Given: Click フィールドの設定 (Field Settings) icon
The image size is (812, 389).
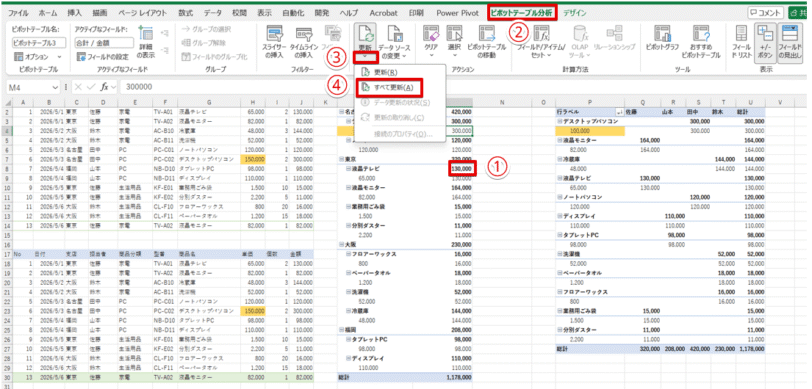Looking at the screenshot, I should point(80,56).
